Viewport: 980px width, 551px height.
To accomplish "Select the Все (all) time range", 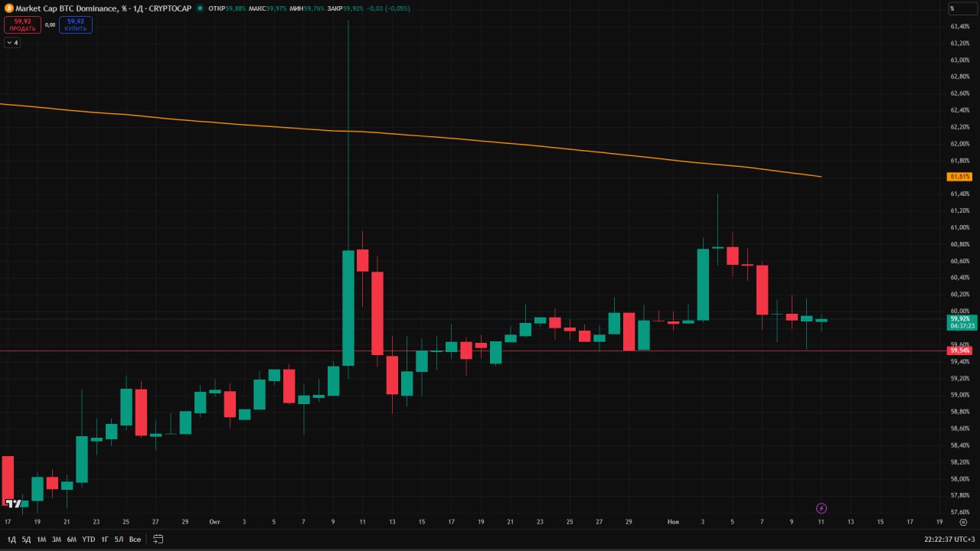I will pos(135,540).
